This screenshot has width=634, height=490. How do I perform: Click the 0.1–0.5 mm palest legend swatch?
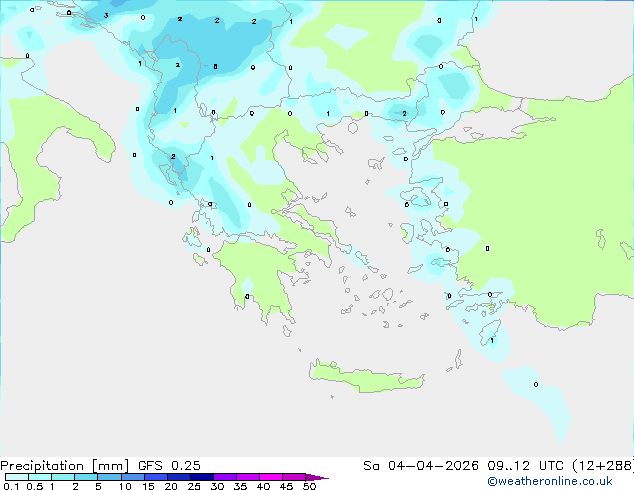click(17, 477)
